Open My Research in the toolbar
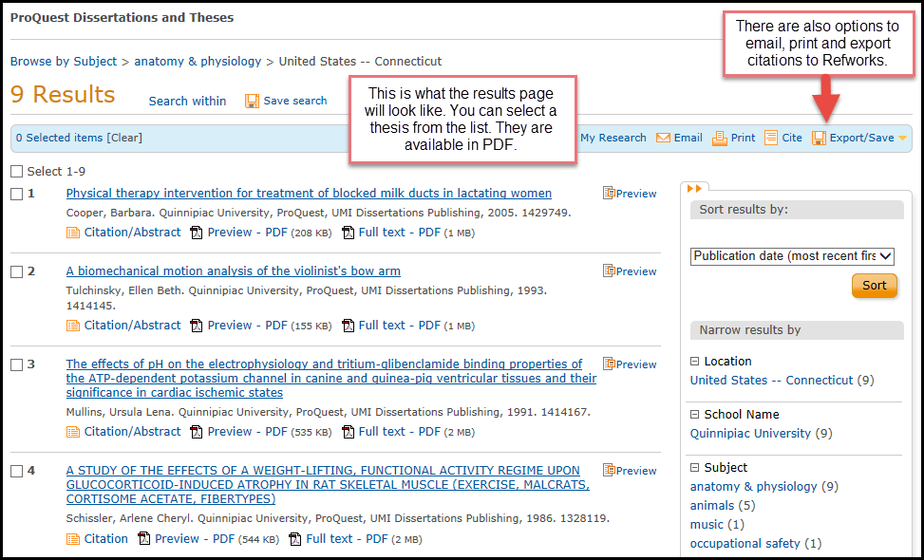This screenshot has width=924, height=560. (613, 138)
